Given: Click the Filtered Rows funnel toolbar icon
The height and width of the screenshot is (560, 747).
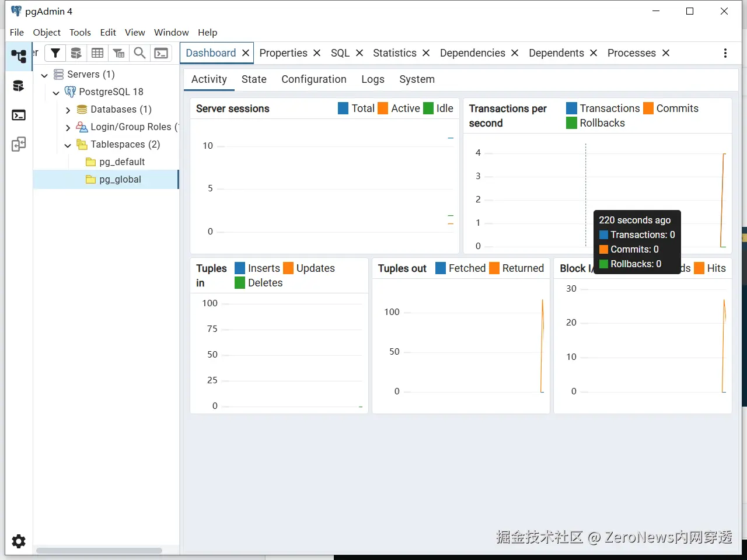Looking at the screenshot, I should coord(55,53).
